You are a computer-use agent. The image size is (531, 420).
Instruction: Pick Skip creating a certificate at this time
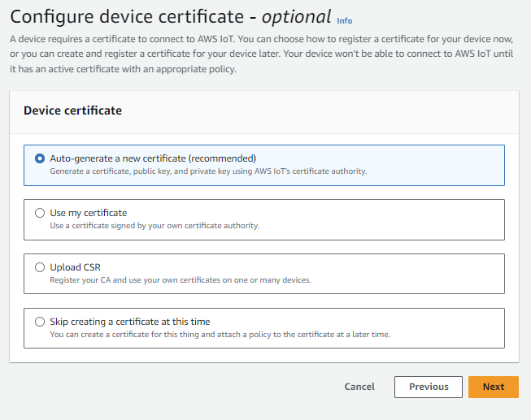pyautogui.click(x=40, y=322)
